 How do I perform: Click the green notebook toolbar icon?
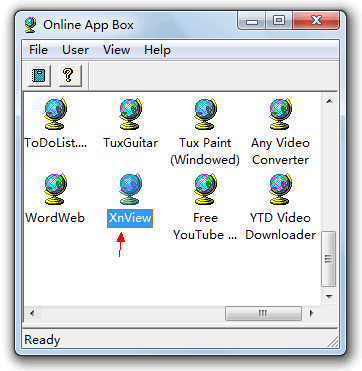point(39,76)
